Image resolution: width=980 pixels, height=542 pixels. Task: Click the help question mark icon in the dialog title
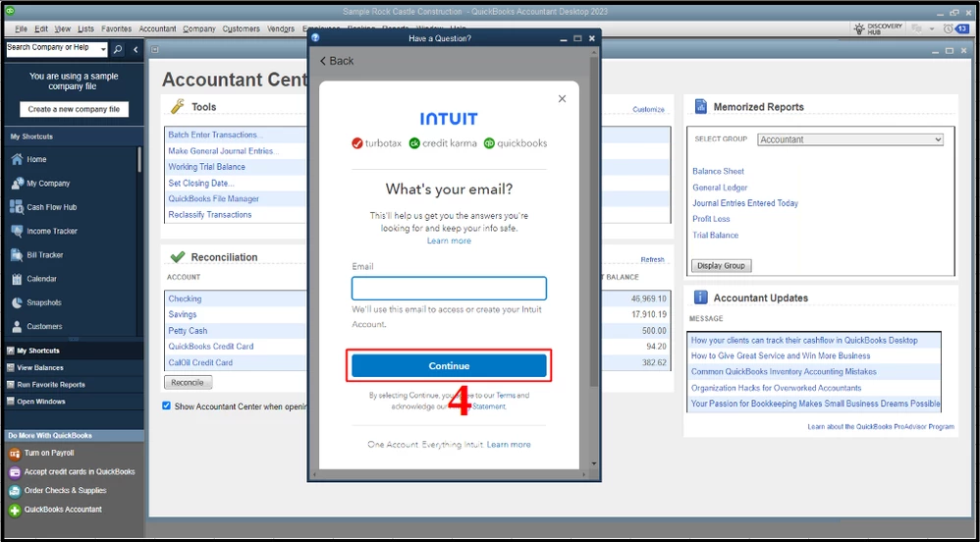[x=315, y=38]
